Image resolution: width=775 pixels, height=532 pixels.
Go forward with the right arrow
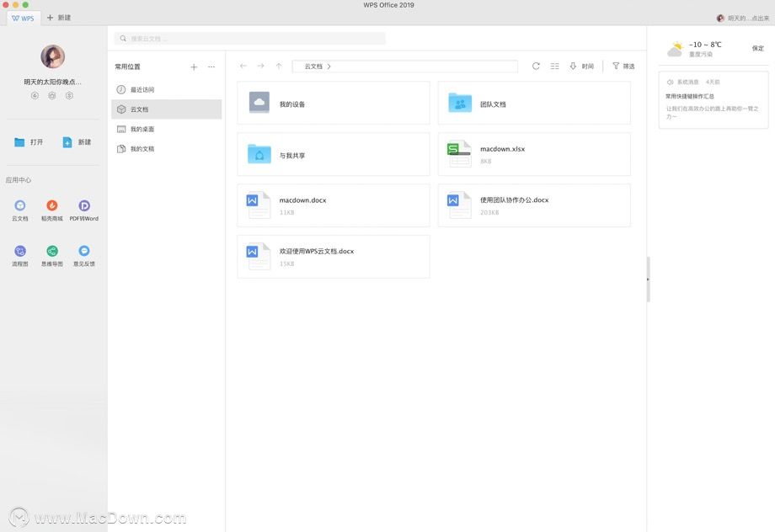(260, 66)
